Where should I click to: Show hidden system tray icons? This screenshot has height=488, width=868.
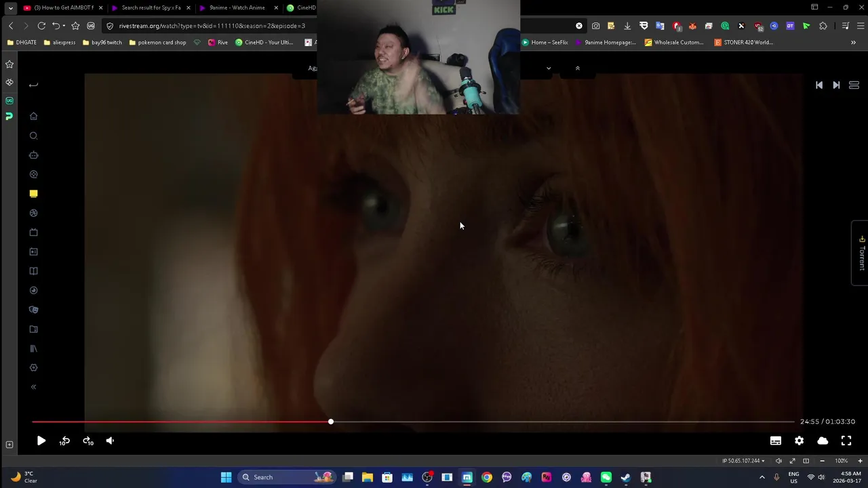point(762,477)
